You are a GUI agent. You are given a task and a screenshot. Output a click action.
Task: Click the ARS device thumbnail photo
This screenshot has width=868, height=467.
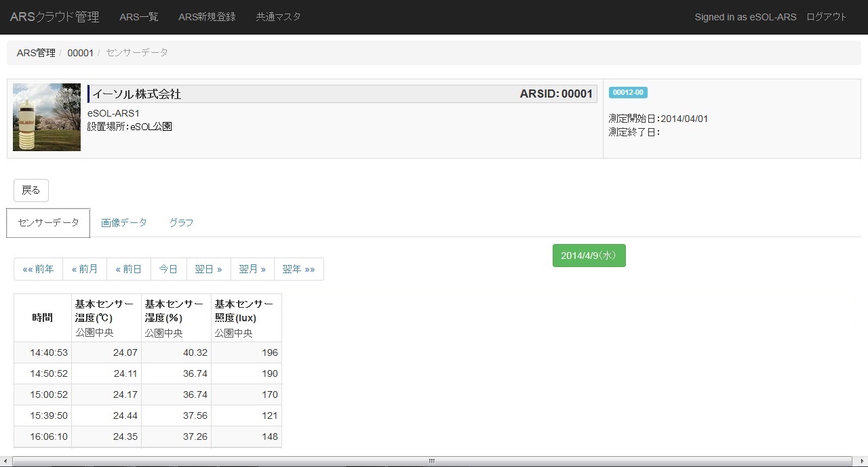pos(47,117)
